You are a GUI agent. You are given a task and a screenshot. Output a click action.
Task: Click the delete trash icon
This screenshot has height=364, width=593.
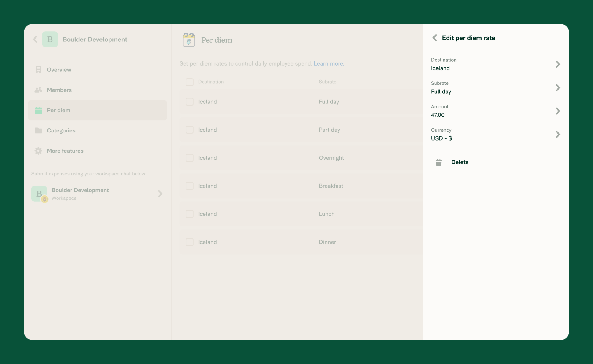pos(439,162)
